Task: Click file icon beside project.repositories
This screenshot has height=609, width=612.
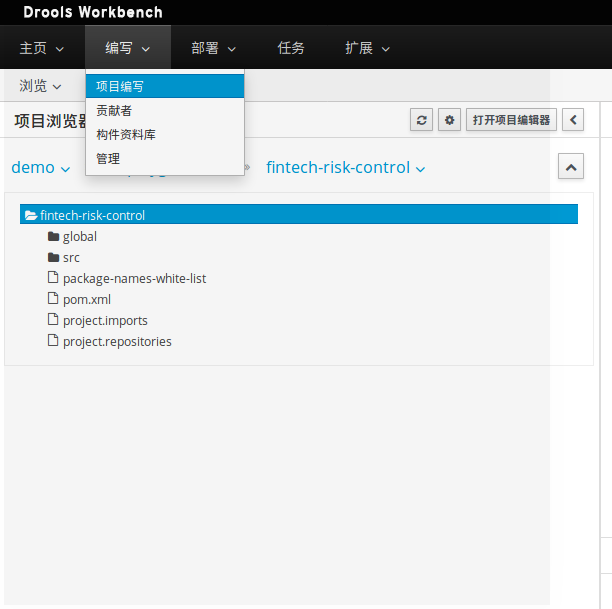Action: click(53, 341)
